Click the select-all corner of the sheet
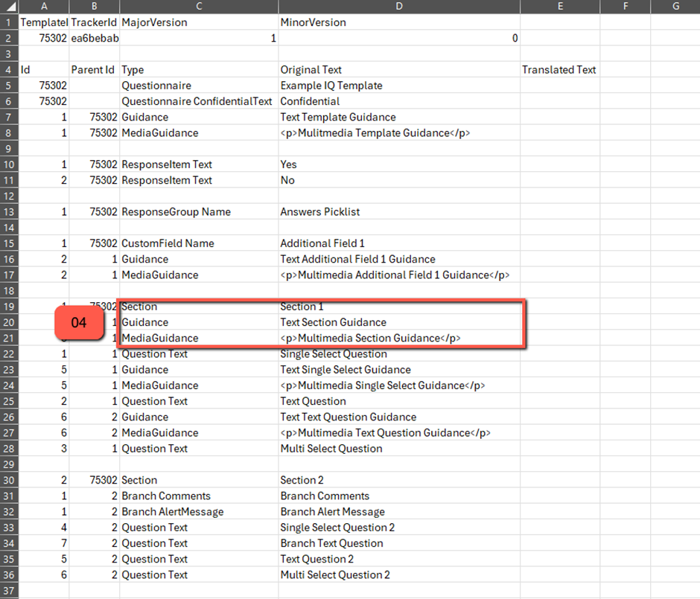 [9, 7]
